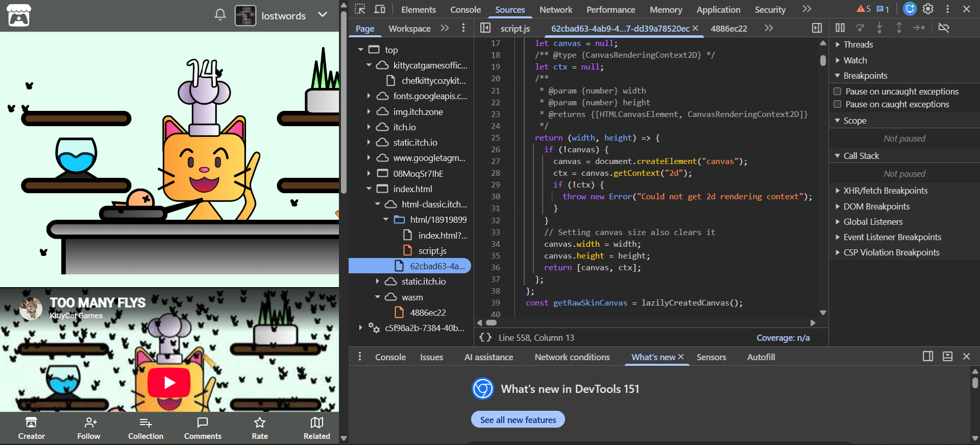Expand the Threads section

858,44
